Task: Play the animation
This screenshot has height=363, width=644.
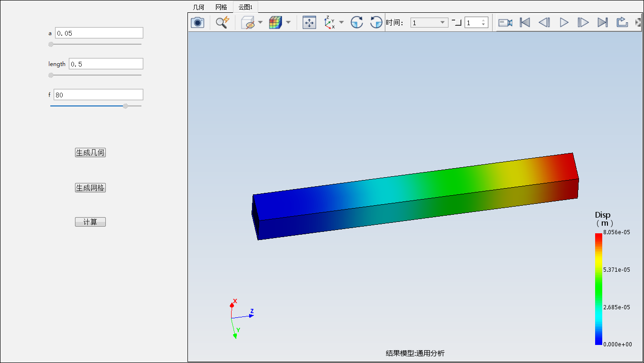Action: 564,22
